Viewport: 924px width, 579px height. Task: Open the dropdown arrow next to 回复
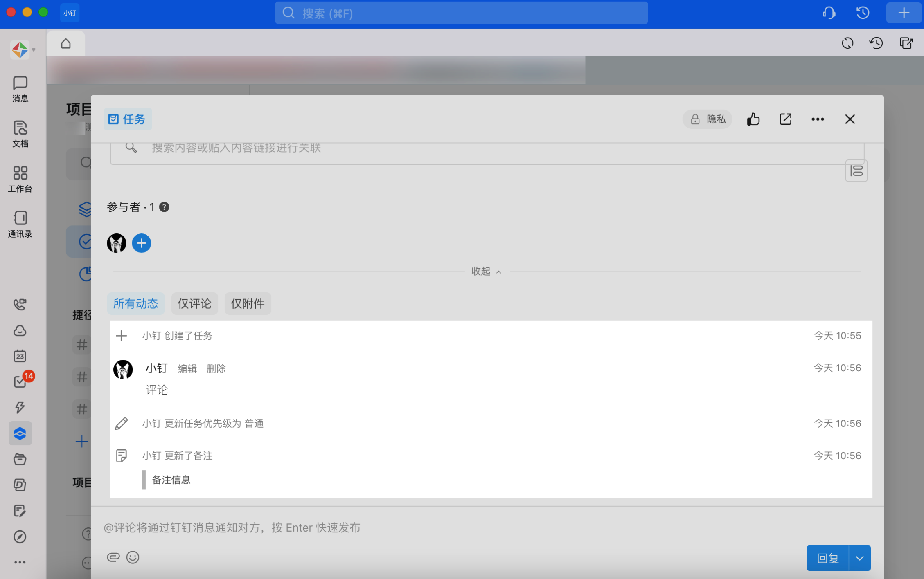coord(860,558)
